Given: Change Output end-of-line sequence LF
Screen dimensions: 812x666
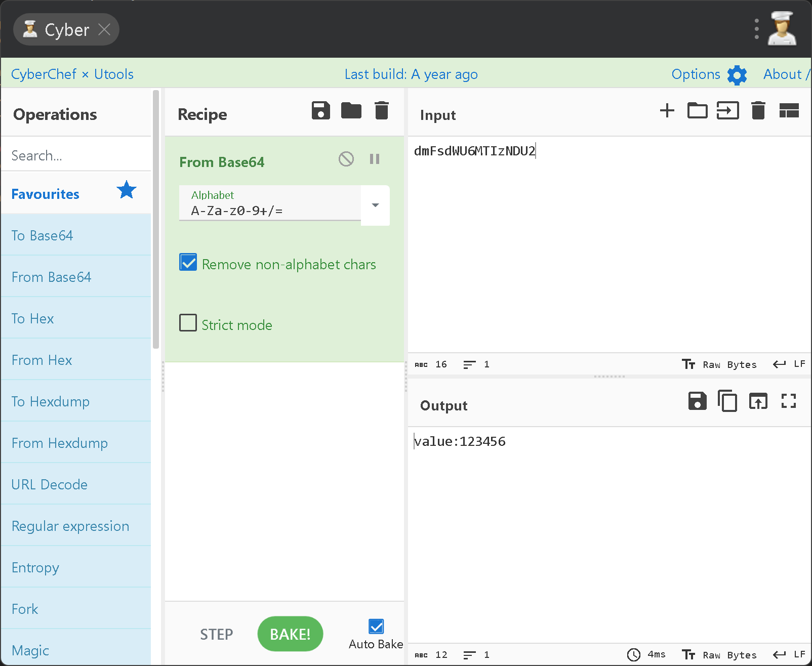Looking at the screenshot, I should 789,655.
